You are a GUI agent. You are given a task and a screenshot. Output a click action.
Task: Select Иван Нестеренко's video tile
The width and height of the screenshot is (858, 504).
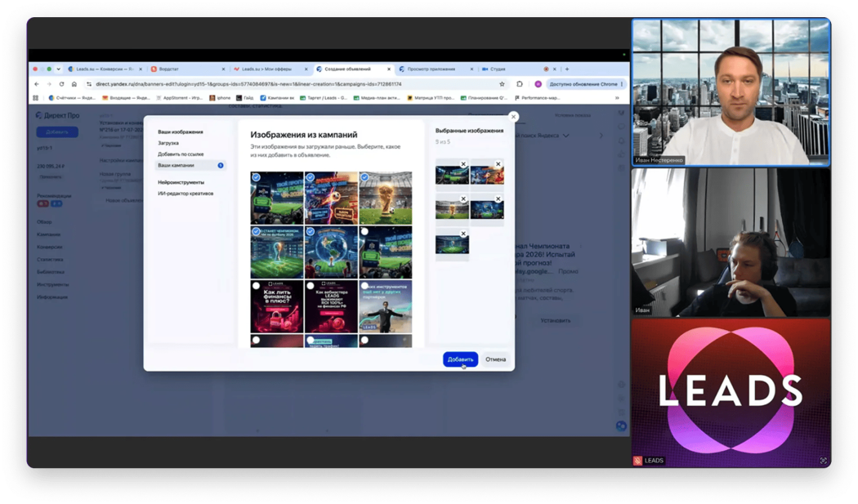[x=731, y=92]
